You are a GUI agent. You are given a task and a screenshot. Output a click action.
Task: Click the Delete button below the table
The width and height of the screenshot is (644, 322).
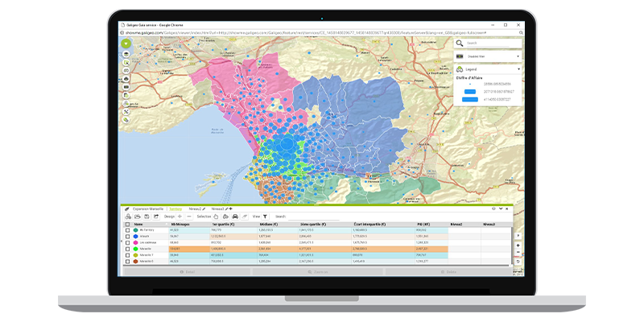451,272
